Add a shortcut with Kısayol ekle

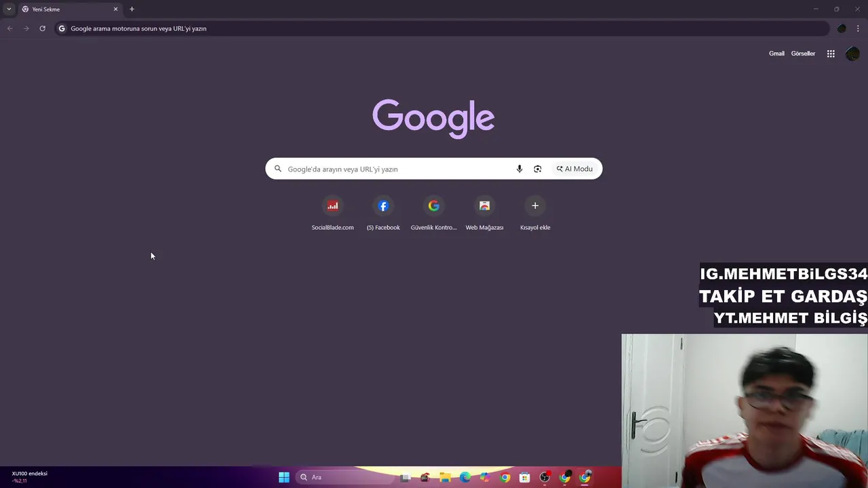(x=535, y=213)
